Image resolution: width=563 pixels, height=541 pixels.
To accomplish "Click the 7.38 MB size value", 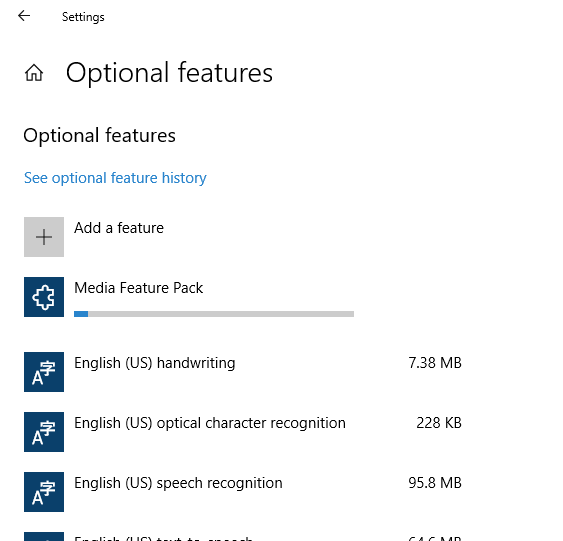I will (x=435, y=363).
